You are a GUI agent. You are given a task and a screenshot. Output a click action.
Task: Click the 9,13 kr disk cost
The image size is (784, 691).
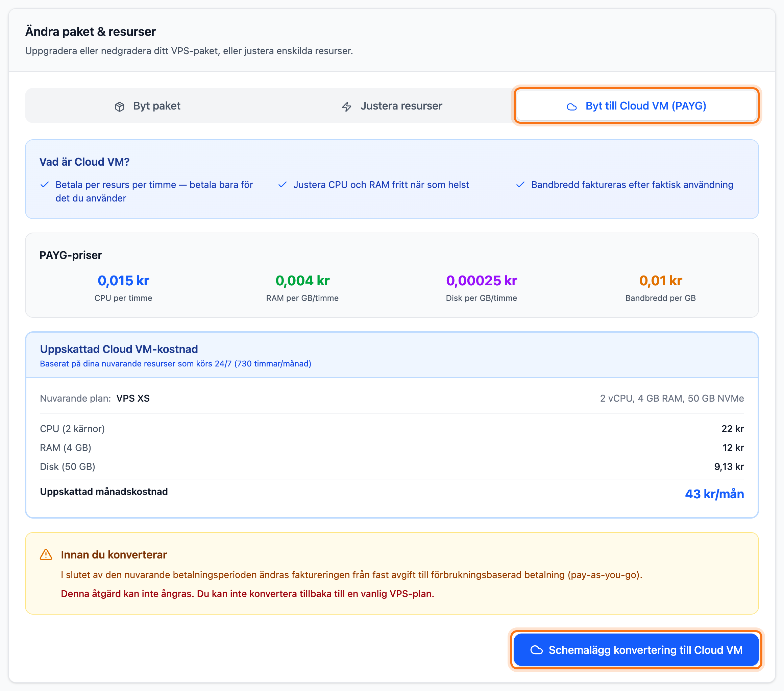click(729, 467)
